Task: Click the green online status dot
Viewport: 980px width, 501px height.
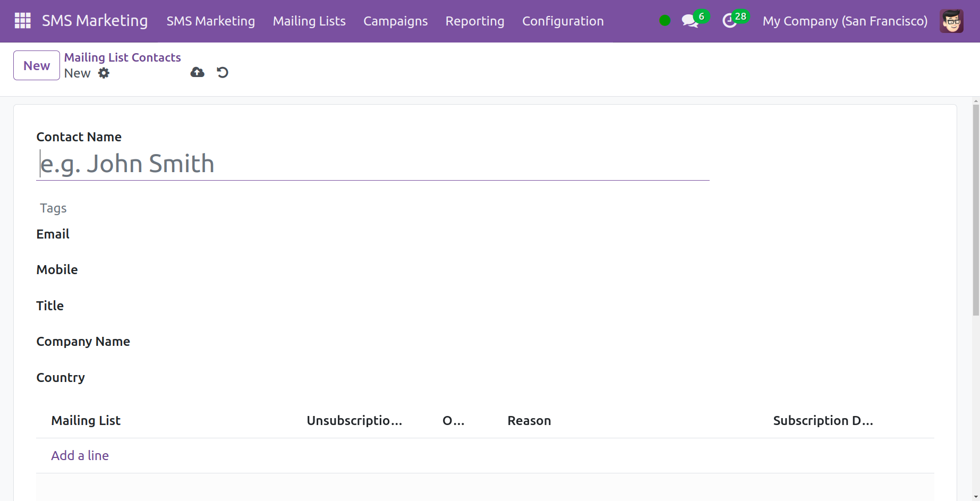Action: [664, 21]
